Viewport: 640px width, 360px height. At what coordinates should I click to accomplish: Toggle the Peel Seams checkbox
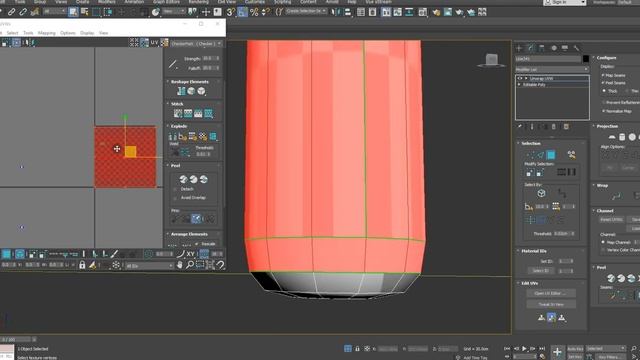click(x=603, y=83)
